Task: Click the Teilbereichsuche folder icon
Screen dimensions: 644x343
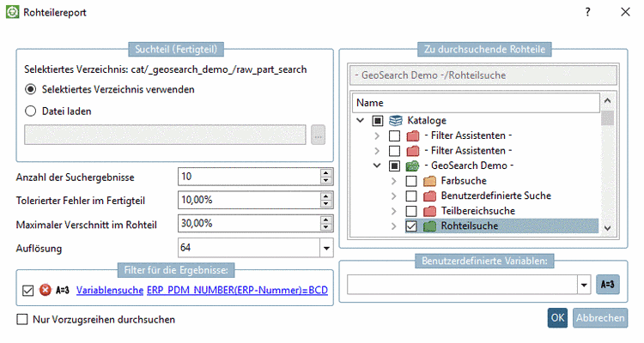Action: (x=429, y=211)
